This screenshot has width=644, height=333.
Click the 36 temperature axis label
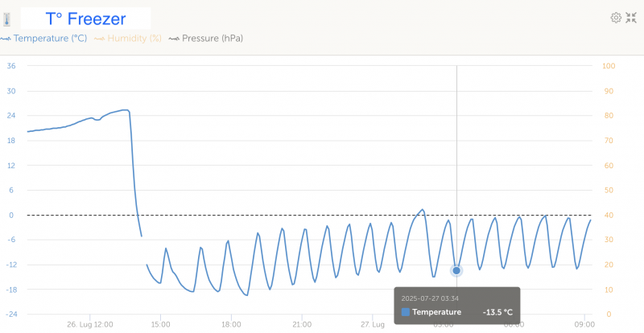click(11, 66)
